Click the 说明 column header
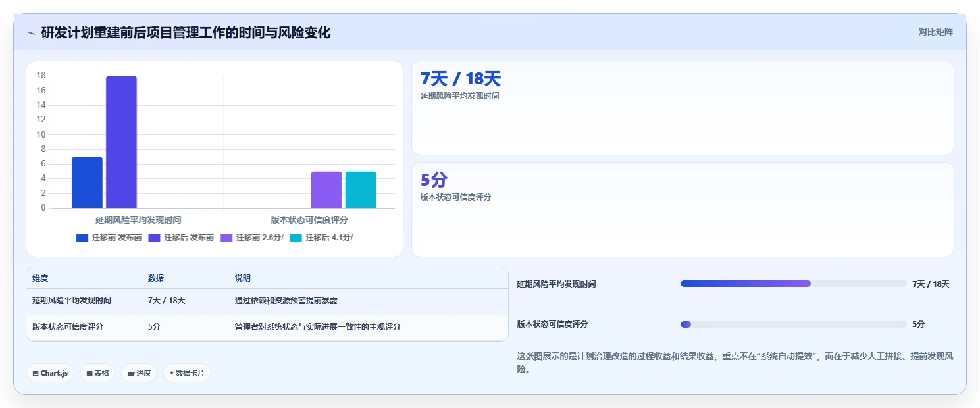Screen dimensions: 980x408 pyautogui.click(x=243, y=278)
